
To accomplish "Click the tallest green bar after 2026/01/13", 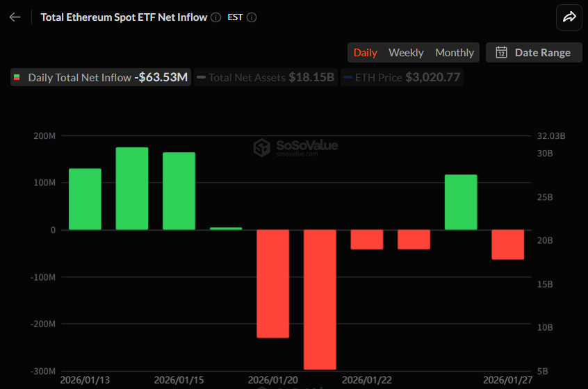I will [x=132, y=188].
